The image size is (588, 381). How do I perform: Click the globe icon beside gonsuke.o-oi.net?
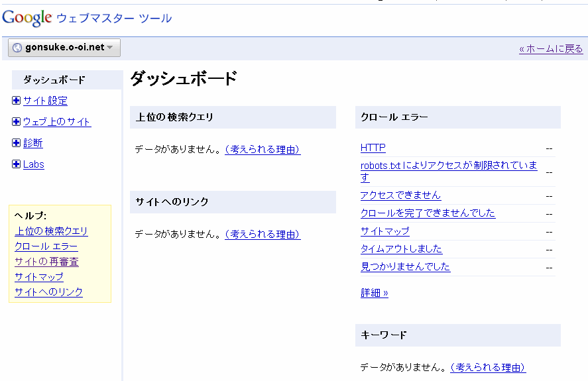coord(17,48)
